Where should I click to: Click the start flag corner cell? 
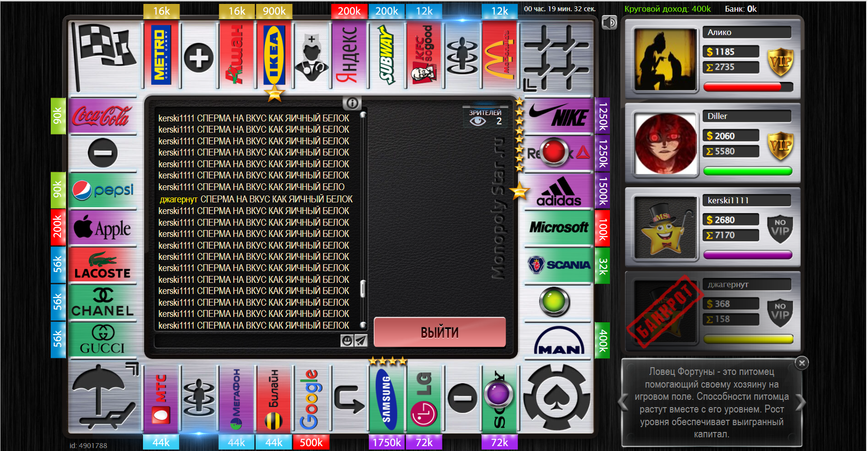104,56
